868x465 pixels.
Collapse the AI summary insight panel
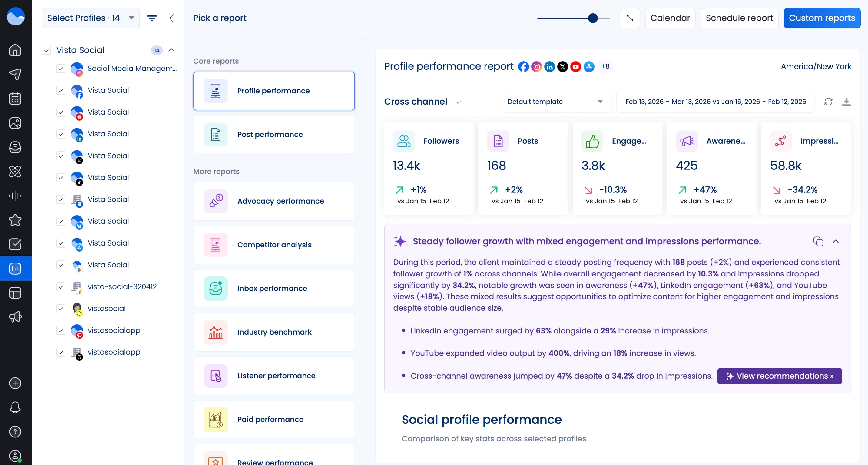[x=836, y=241]
